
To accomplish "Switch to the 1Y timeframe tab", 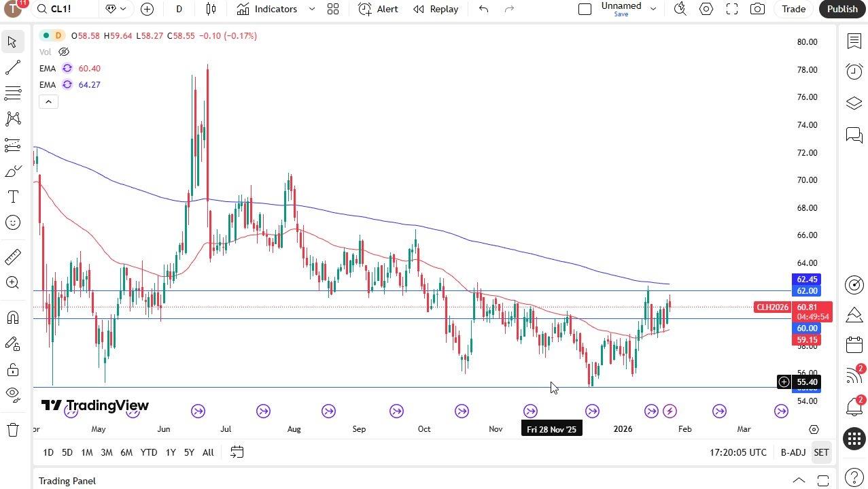I will [170, 452].
